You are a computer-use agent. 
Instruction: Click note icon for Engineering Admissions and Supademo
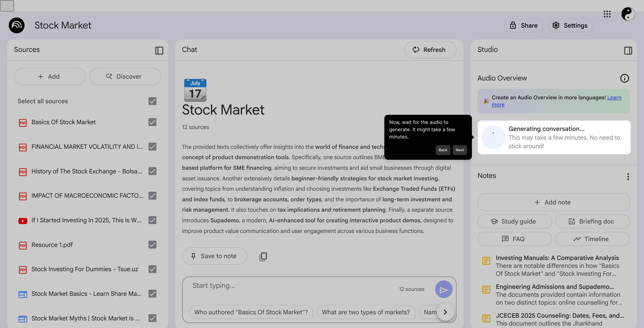click(486, 290)
